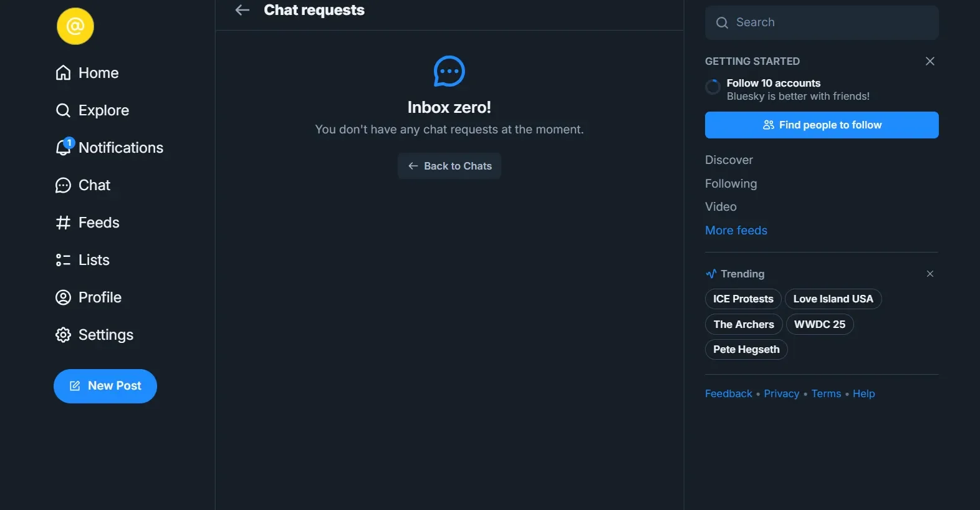
Task: Go back with the header arrow
Action: [243, 10]
